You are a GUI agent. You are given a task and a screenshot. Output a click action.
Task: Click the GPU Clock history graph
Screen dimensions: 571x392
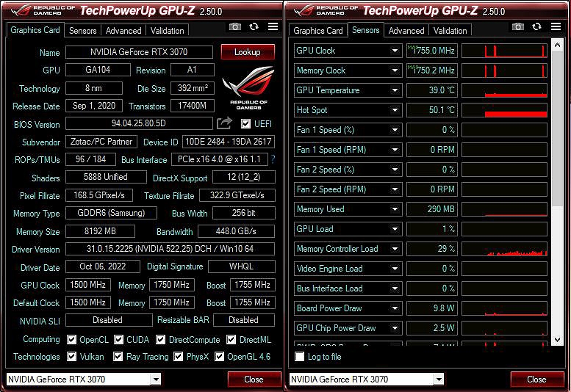[x=504, y=51]
